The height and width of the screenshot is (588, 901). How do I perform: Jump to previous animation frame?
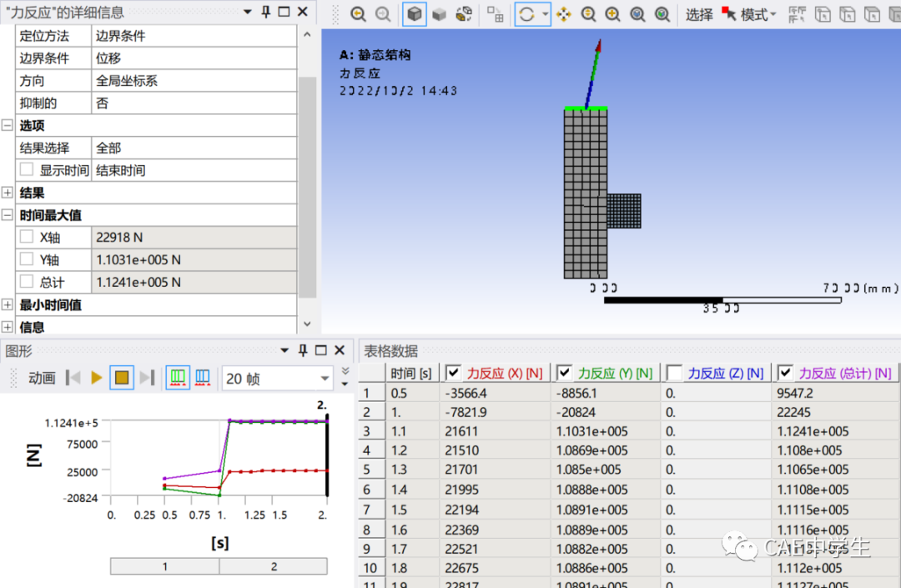click(x=73, y=378)
